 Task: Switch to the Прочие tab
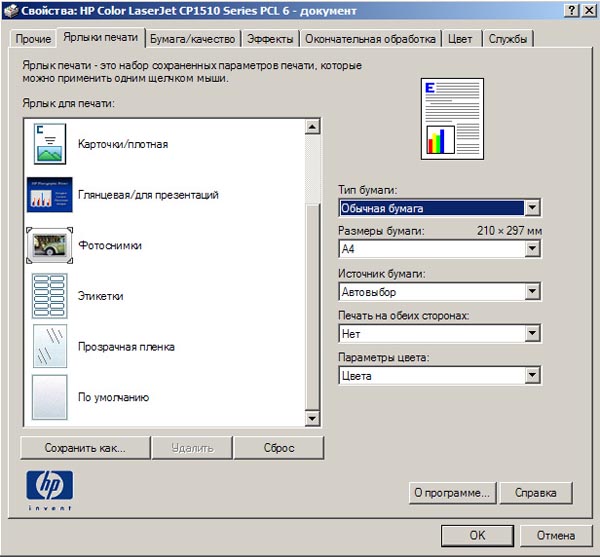(33, 39)
